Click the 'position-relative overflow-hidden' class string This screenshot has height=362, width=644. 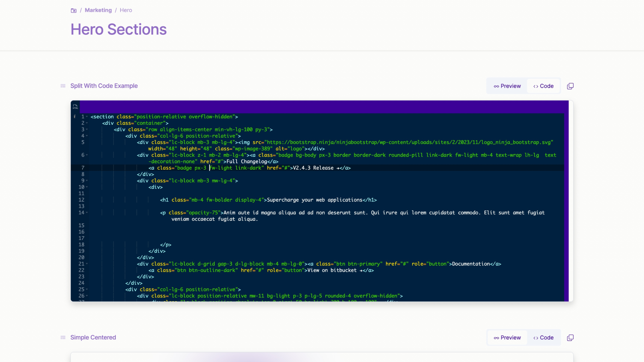tap(184, 117)
